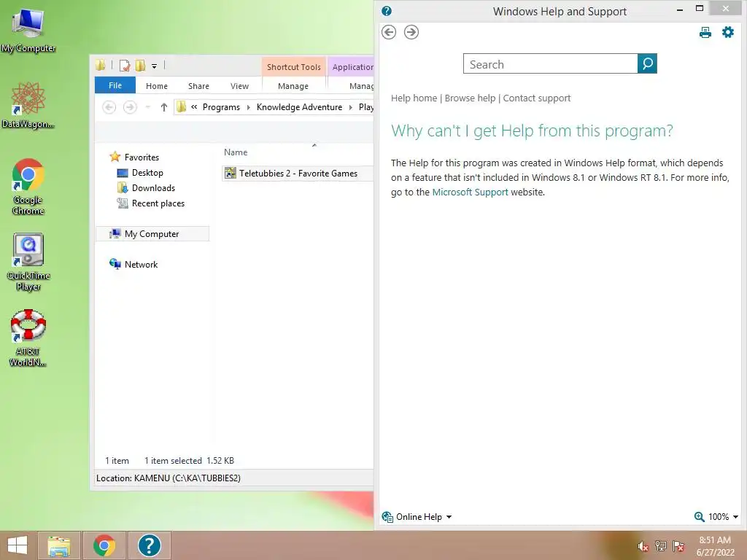Open AT&T WorldNet desktop shortcut
The image size is (747, 560).
28,338
